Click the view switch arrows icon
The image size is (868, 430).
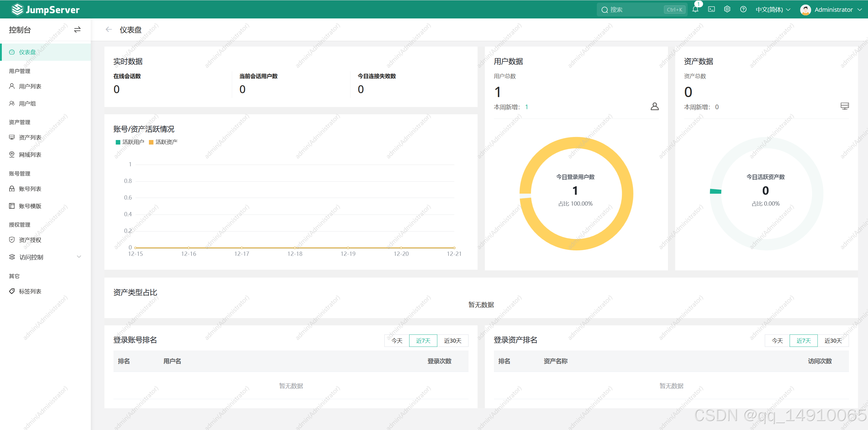click(77, 30)
